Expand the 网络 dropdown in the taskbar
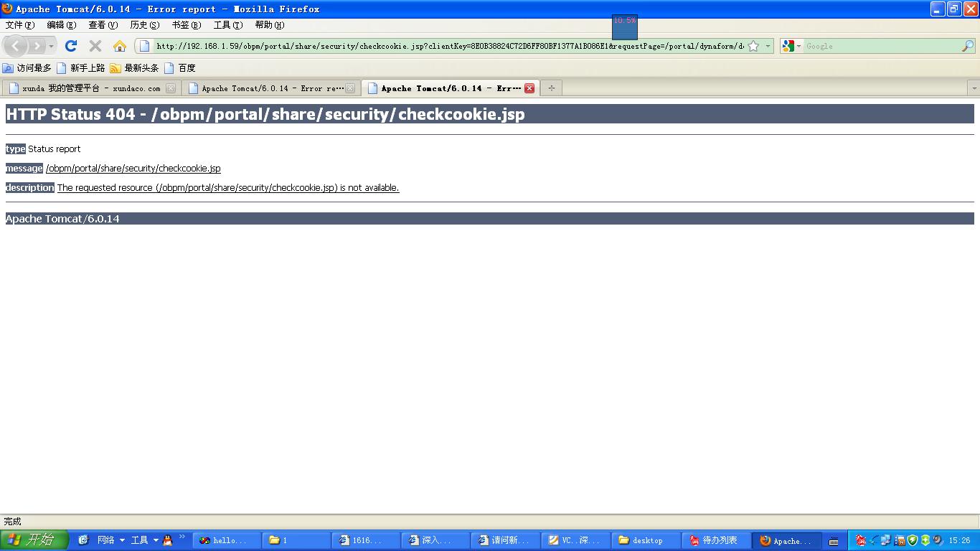The width and height of the screenshot is (980, 551). [122, 540]
